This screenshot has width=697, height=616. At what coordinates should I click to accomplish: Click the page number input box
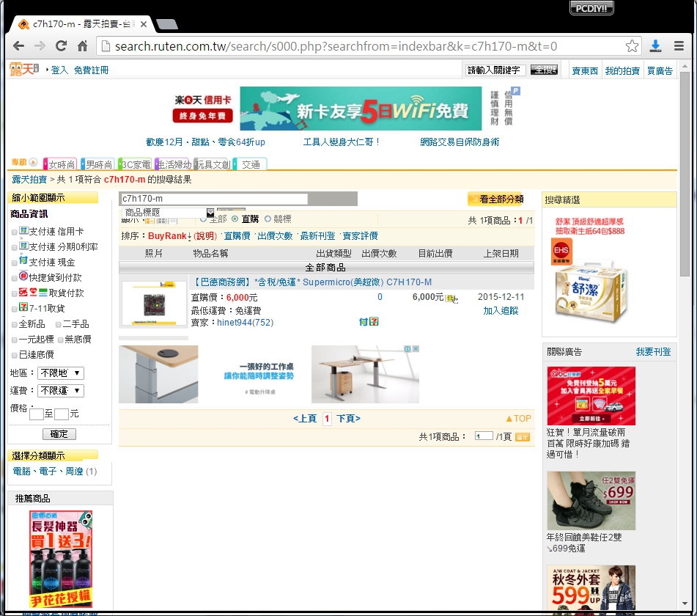[x=484, y=436]
